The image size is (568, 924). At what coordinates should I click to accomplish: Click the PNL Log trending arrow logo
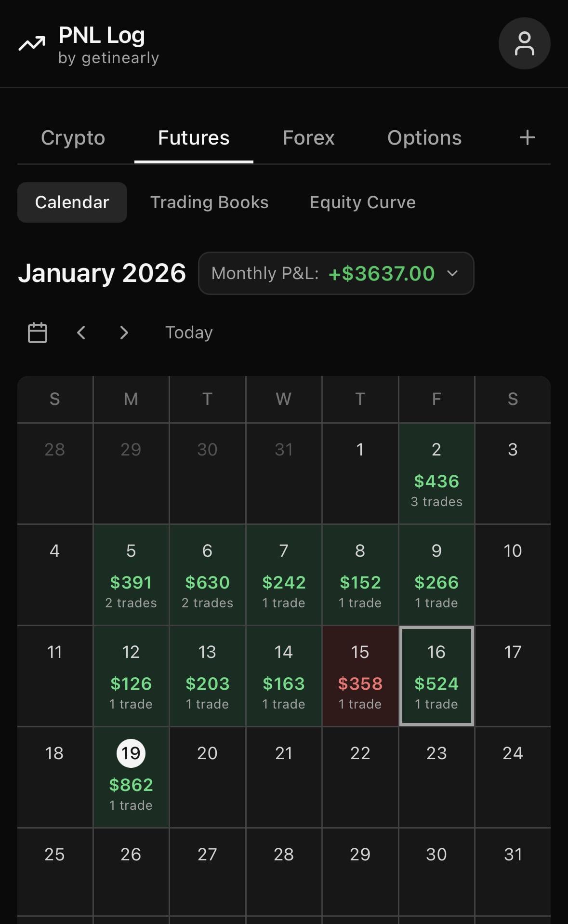pyautogui.click(x=32, y=44)
